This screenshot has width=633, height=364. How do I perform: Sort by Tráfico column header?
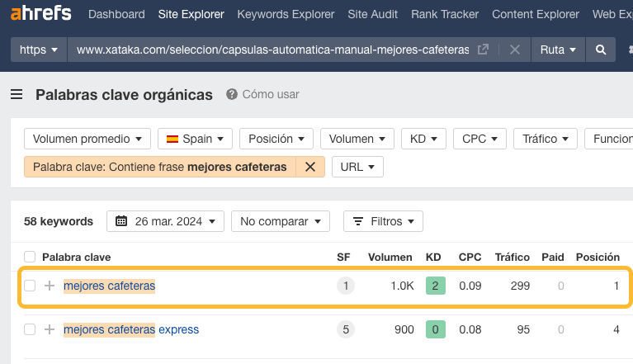pos(513,257)
